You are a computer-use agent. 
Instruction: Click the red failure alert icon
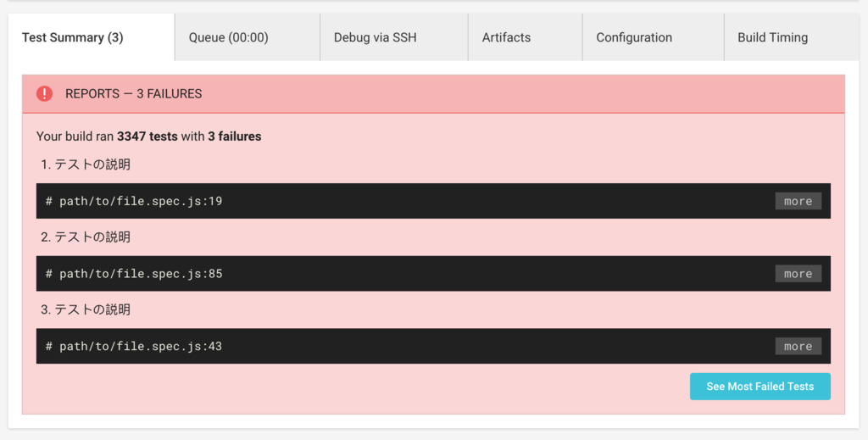44,93
